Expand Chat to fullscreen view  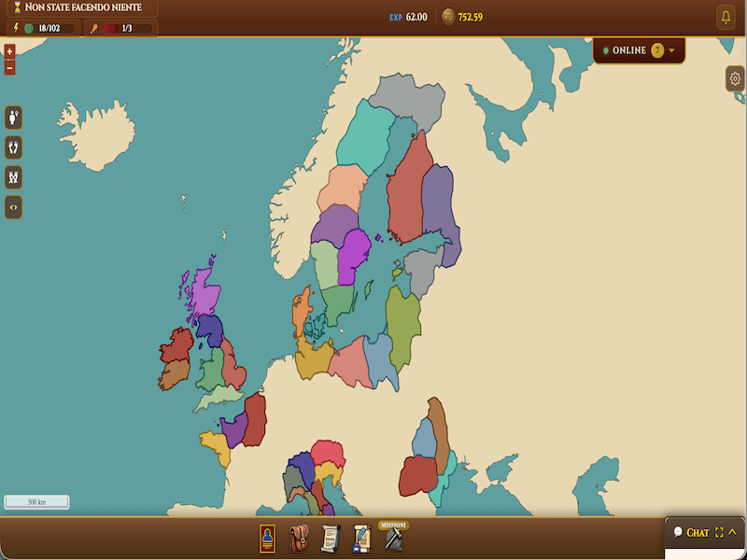coord(717,532)
